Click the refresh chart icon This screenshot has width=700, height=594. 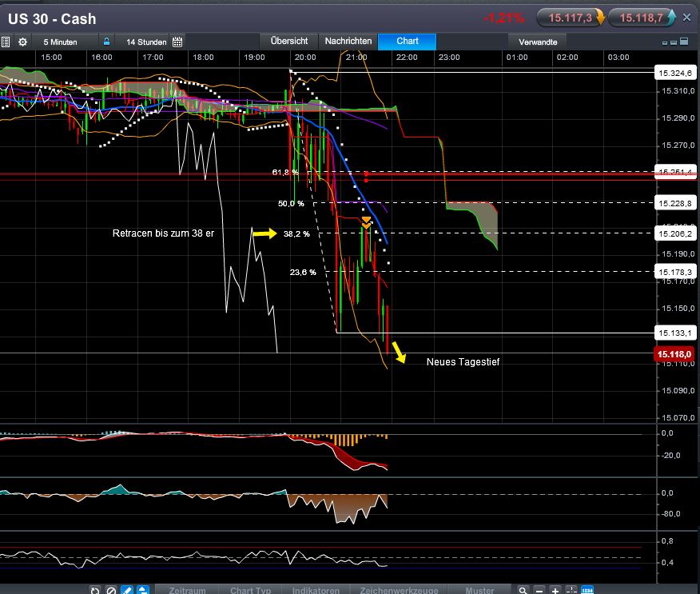click(x=94, y=590)
